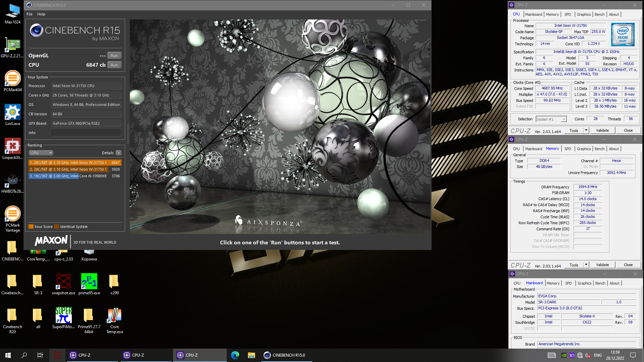Open Bench tab in top CPU-Z window
The image size is (644, 362).
click(x=599, y=14)
